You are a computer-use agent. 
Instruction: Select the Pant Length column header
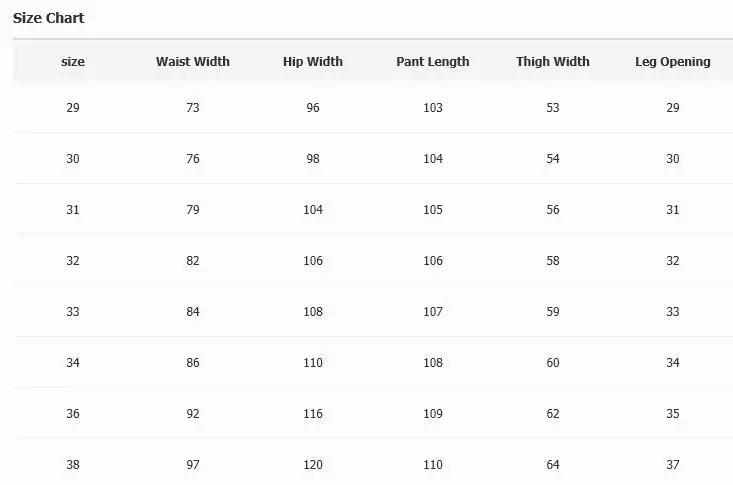click(433, 62)
